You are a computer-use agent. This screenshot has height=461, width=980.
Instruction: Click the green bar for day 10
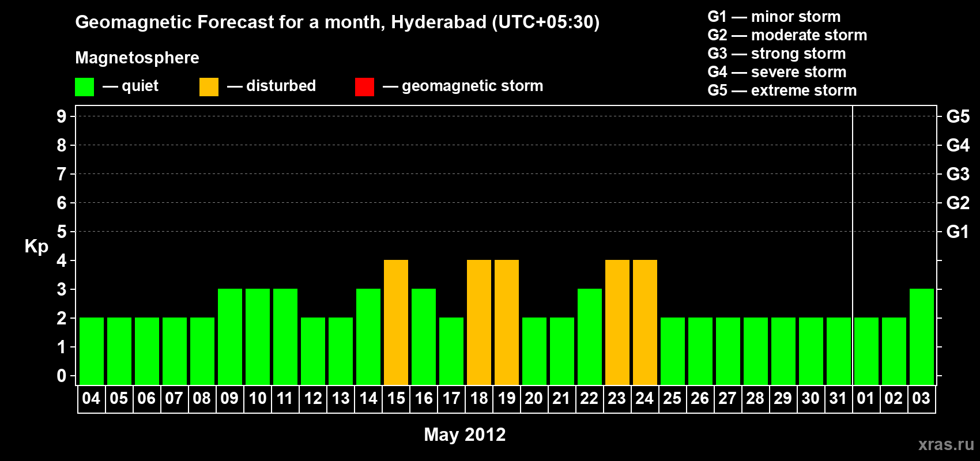(x=258, y=337)
